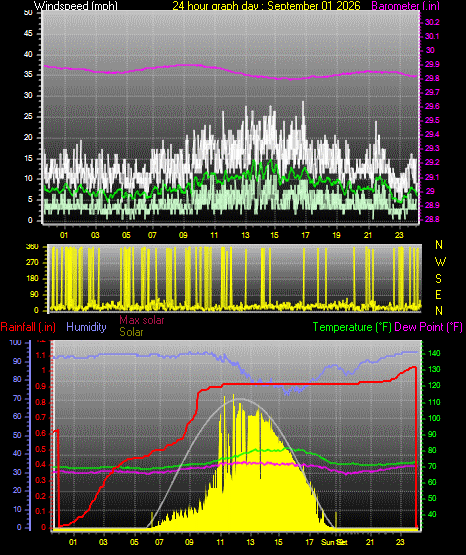Click the 'Barometer (.in)' axis title
This screenshot has height=555, width=466.
click(x=405, y=6)
